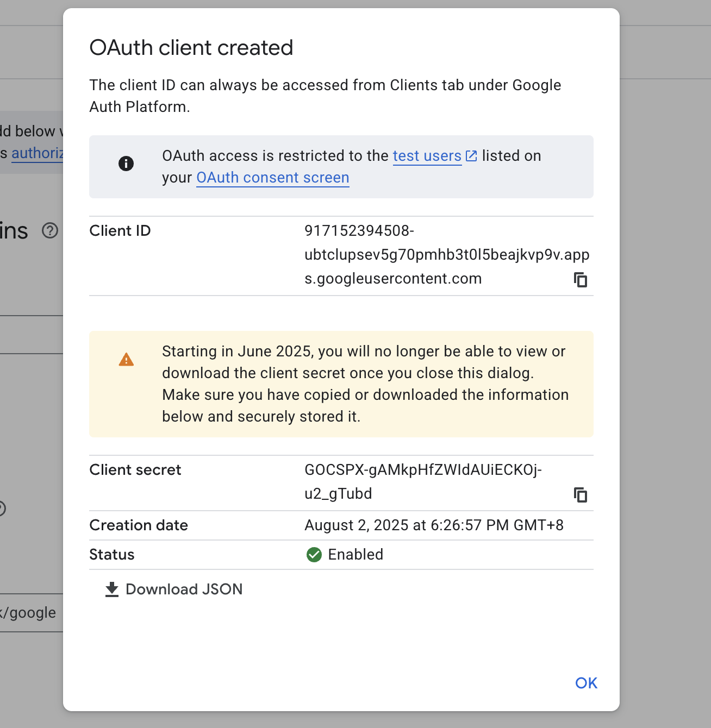
Task: Click the Download JSON label text
Action: 184,589
